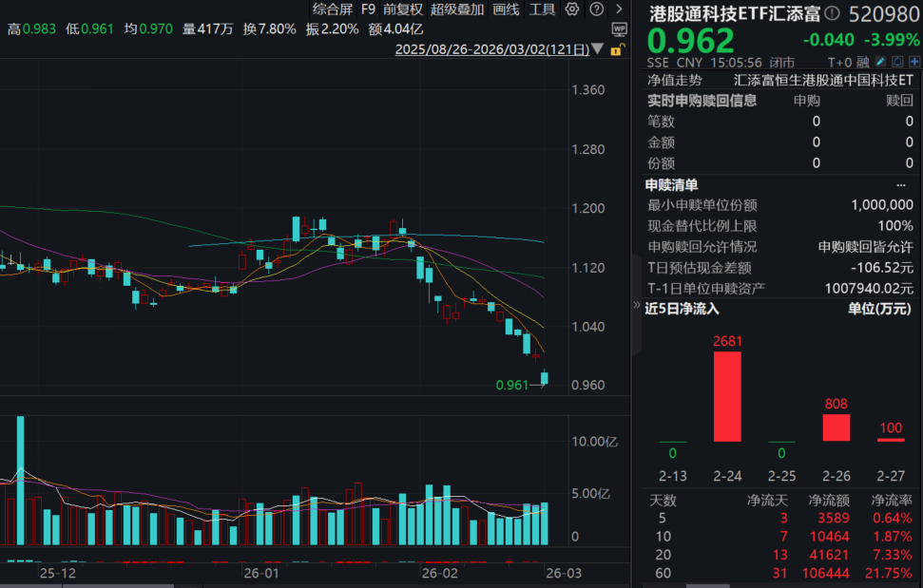Click the 融 margin trading badge
The width and height of the screenshot is (923, 588).
click(863, 60)
